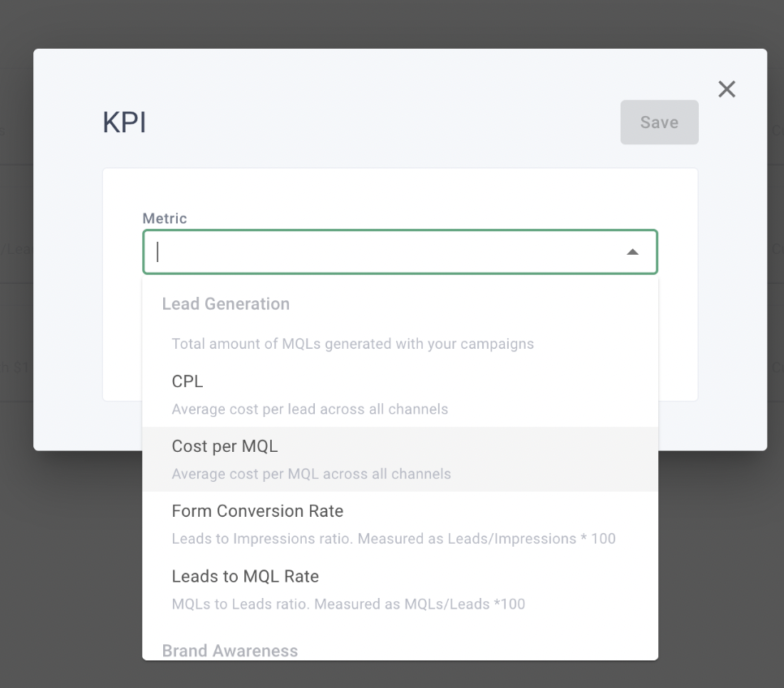Click the blank dialog header area beside KPI

point(365,123)
